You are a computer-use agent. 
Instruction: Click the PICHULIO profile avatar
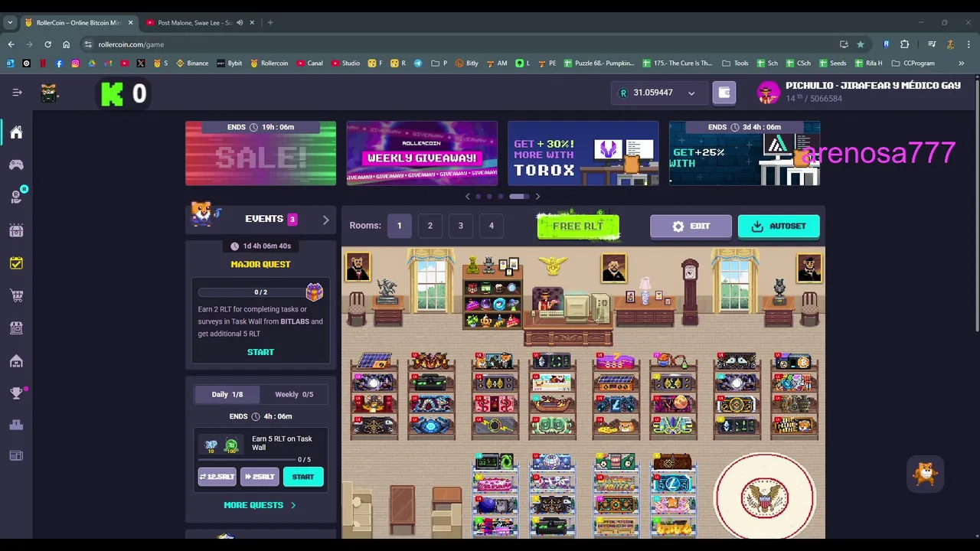click(768, 93)
